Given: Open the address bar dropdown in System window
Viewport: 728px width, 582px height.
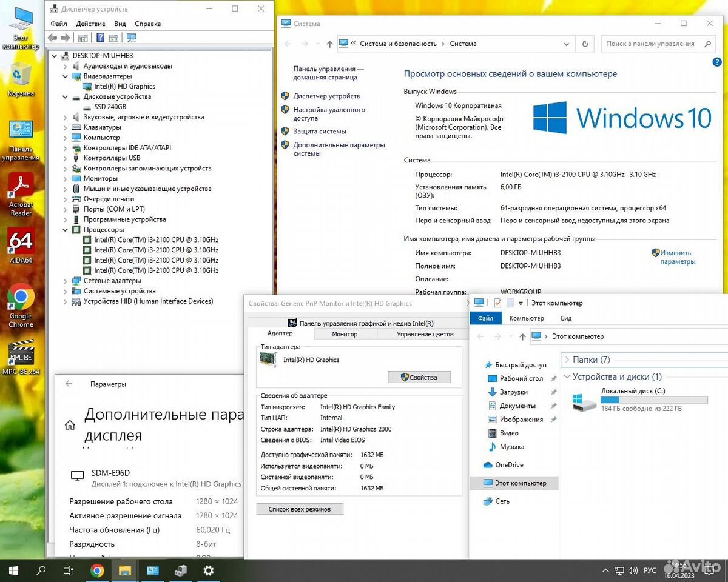Looking at the screenshot, I should coord(567,44).
